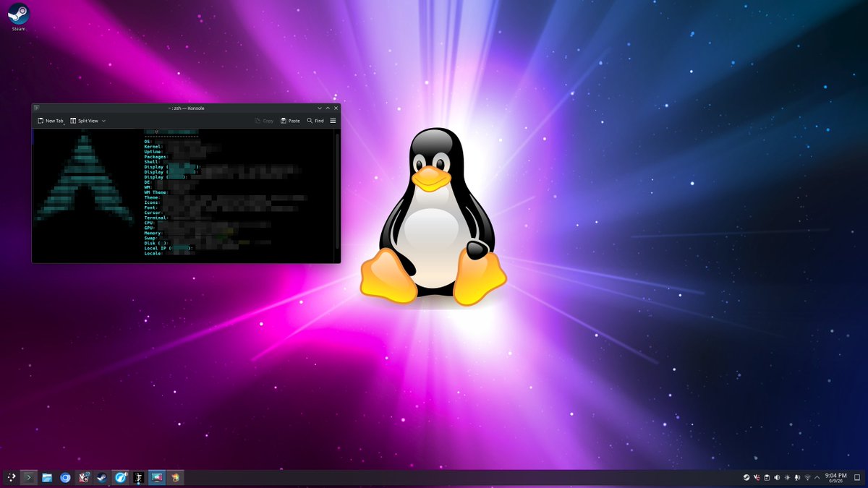Open the monitor-icon app in taskbar
Viewport: 868px width, 488px height.
pyautogui.click(x=156, y=478)
